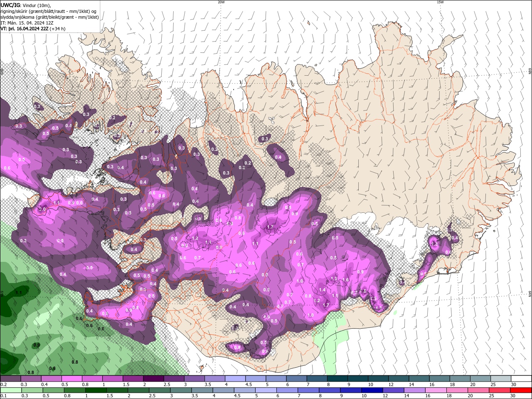Click the 'slydda/snjókoma' legend description line
The width and height of the screenshot is (532, 399).
pos(49,17)
